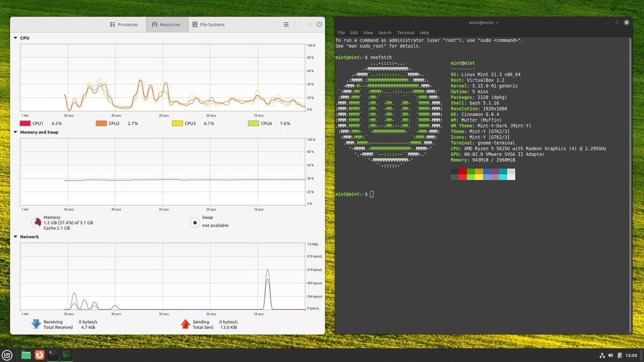Click the 'CPU: AMD Ryzen 5 5625U' line
Screen dimensions: 644x362
[x=529, y=149]
